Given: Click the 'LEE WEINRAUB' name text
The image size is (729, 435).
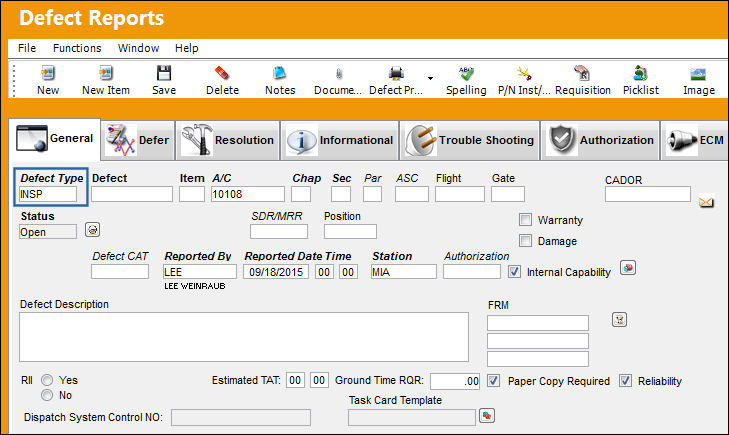Looking at the screenshot, I should pyautogui.click(x=194, y=286).
